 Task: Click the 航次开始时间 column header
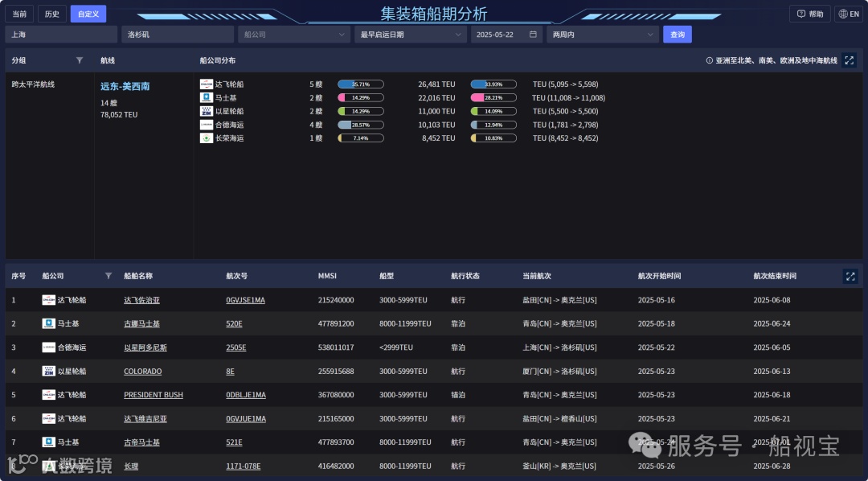659,276
